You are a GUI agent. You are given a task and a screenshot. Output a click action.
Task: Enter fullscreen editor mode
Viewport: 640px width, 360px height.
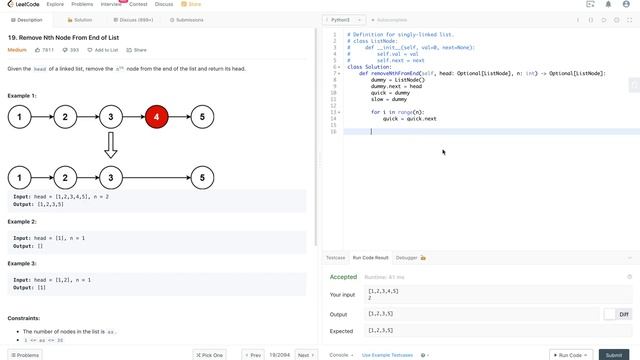point(630,20)
